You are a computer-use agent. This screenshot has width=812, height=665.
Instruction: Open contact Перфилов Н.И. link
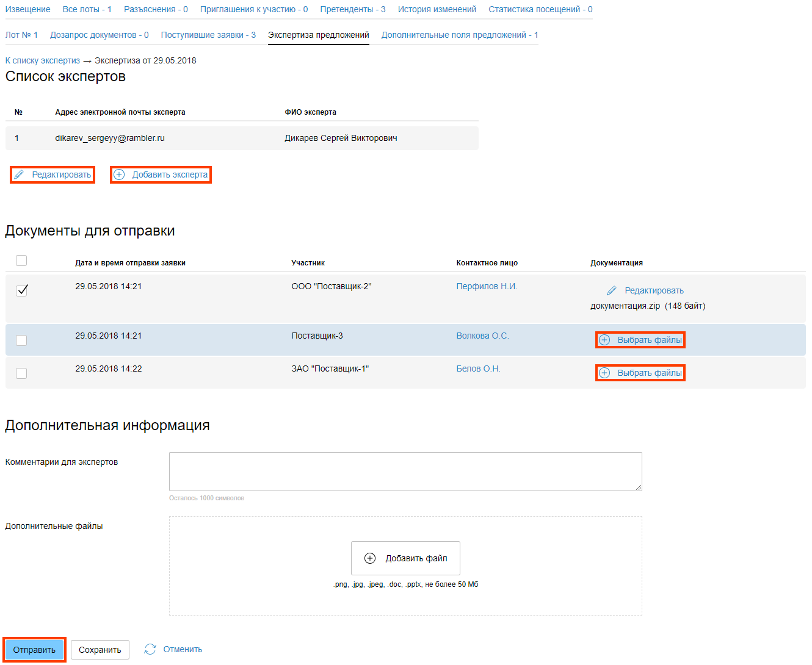click(x=487, y=287)
